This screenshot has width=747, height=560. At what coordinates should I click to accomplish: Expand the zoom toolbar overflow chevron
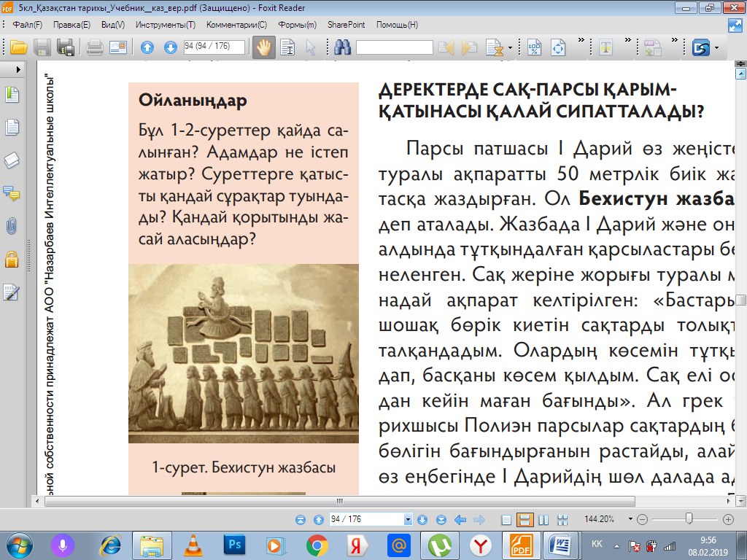[581, 40]
